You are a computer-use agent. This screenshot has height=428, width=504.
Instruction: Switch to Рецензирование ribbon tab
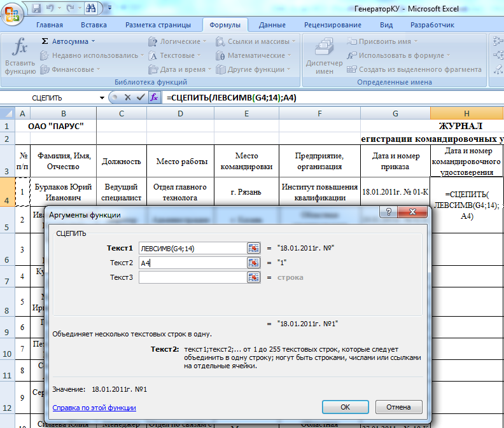(x=333, y=25)
